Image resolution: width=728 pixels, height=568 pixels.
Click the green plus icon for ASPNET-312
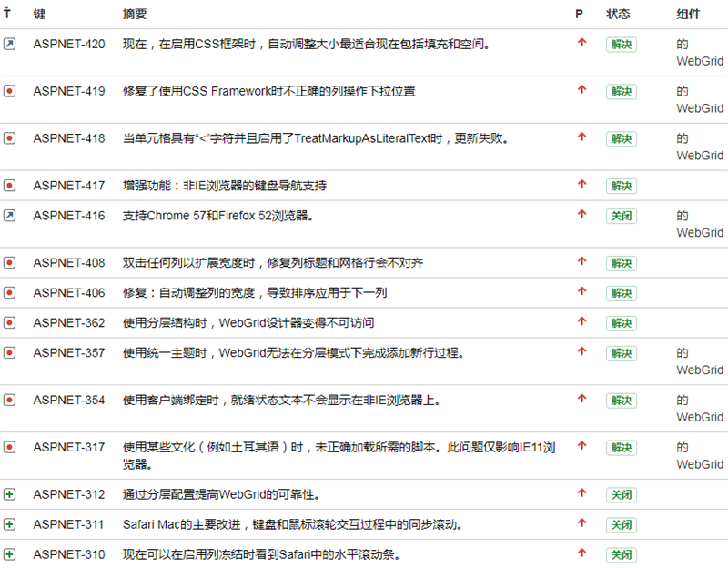coord(9,494)
